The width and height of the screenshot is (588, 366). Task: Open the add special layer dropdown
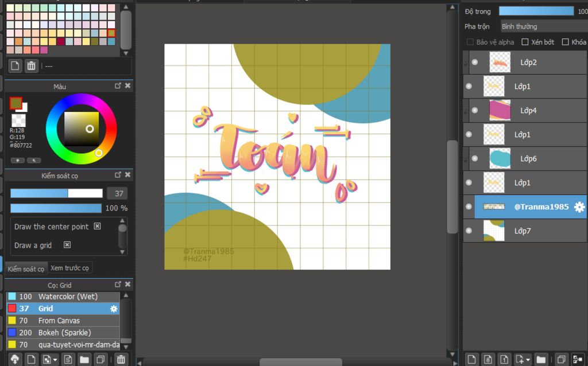point(523,360)
